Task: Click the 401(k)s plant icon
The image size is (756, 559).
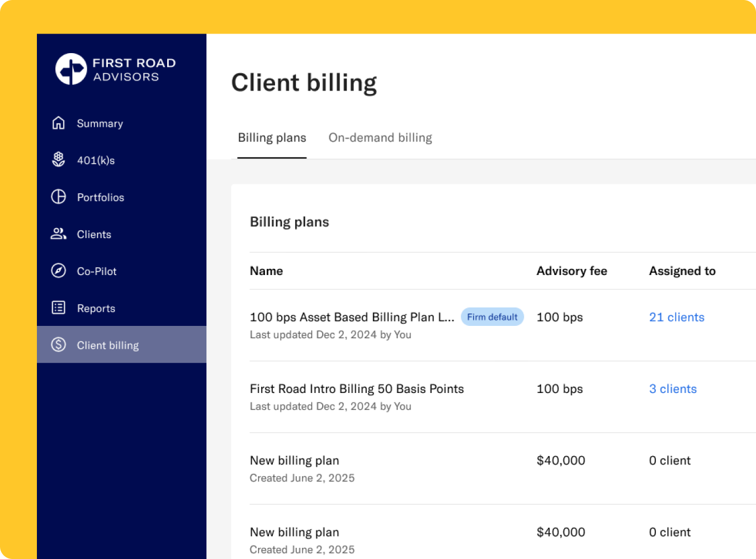Action: tap(59, 160)
